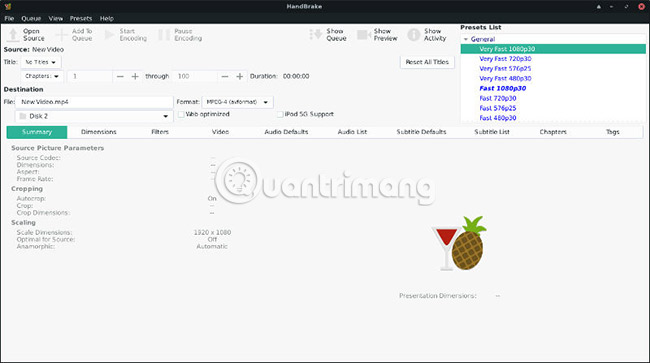
Task: Switch to the Audio Defaults tab
Action: (x=286, y=132)
